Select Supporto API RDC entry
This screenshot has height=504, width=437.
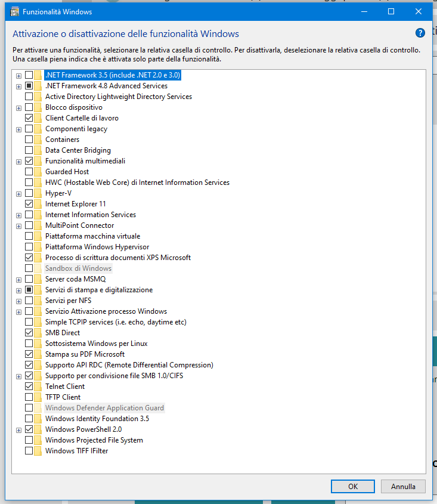point(129,365)
